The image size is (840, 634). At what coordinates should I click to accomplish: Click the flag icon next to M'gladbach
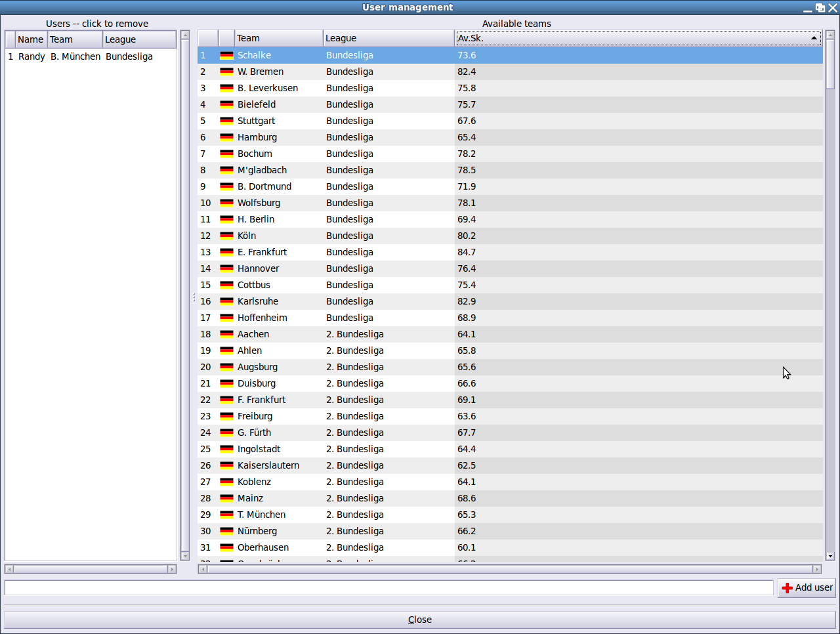coord(226,171)
